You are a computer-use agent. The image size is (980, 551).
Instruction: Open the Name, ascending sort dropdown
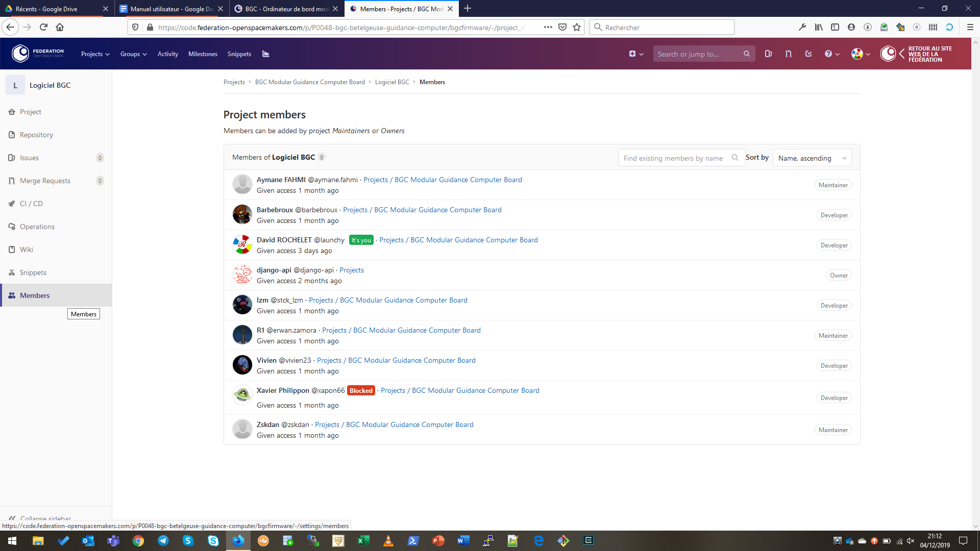812,158
